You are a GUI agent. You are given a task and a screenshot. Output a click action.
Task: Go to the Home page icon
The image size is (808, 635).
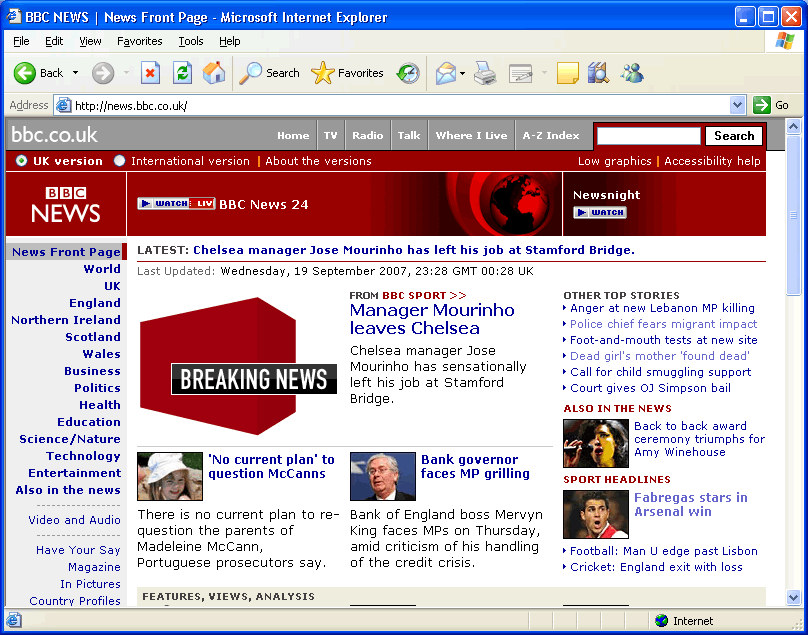[x=214, y=73]
